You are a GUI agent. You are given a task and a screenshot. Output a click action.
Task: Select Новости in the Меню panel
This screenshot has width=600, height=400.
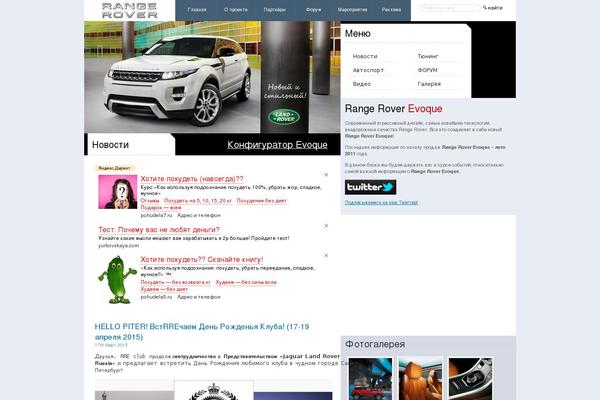(365, 56)
